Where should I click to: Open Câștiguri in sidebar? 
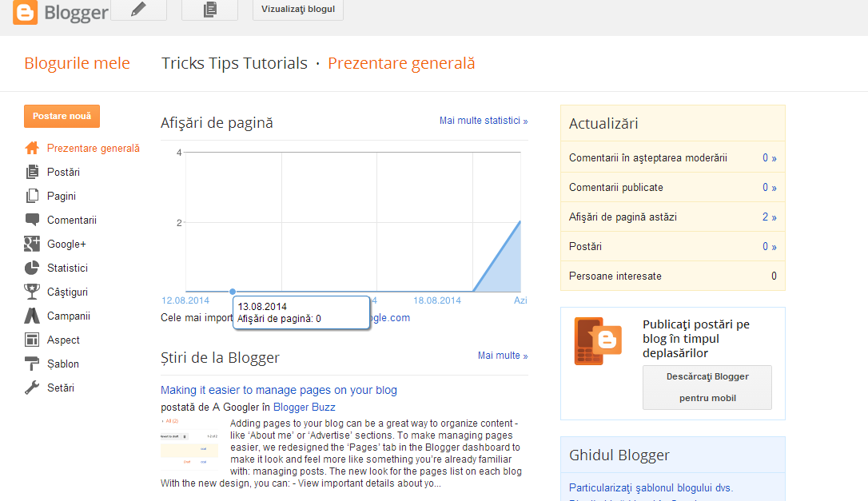pos(67,292)
